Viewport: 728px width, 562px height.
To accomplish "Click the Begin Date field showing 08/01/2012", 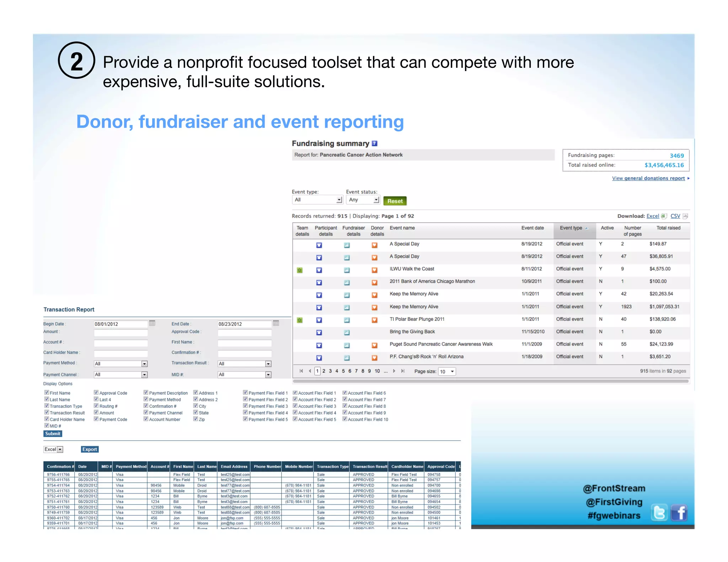I will [x=121, y=324].
